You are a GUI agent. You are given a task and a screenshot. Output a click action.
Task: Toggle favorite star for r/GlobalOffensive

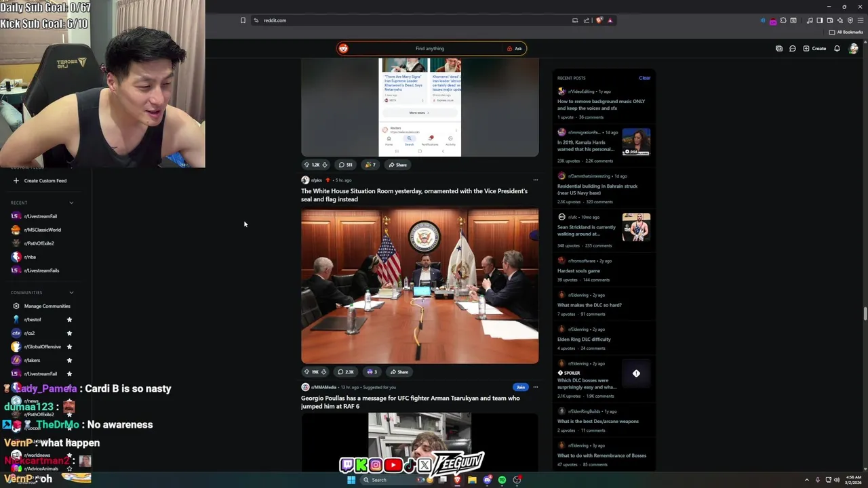(69, 347)
